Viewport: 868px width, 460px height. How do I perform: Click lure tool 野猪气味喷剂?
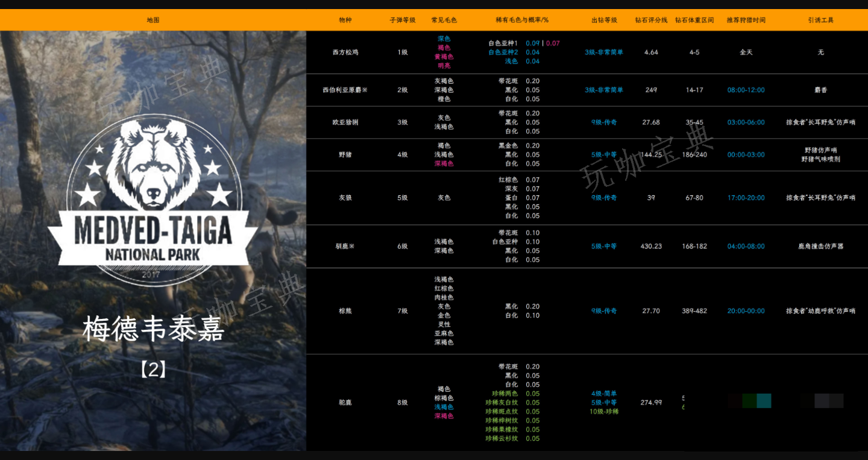[x=821, y=159]
